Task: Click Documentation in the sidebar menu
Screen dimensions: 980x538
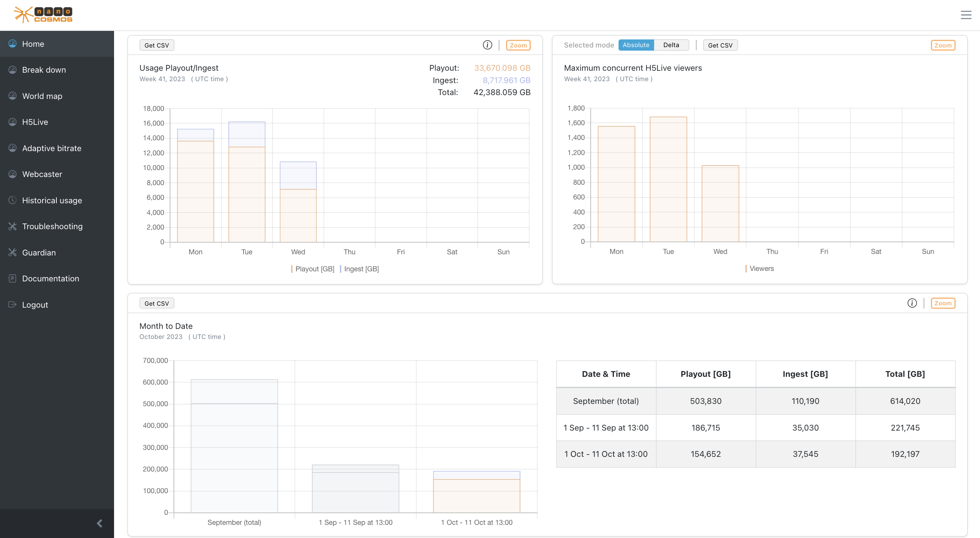Action: (x=51, y=278)
